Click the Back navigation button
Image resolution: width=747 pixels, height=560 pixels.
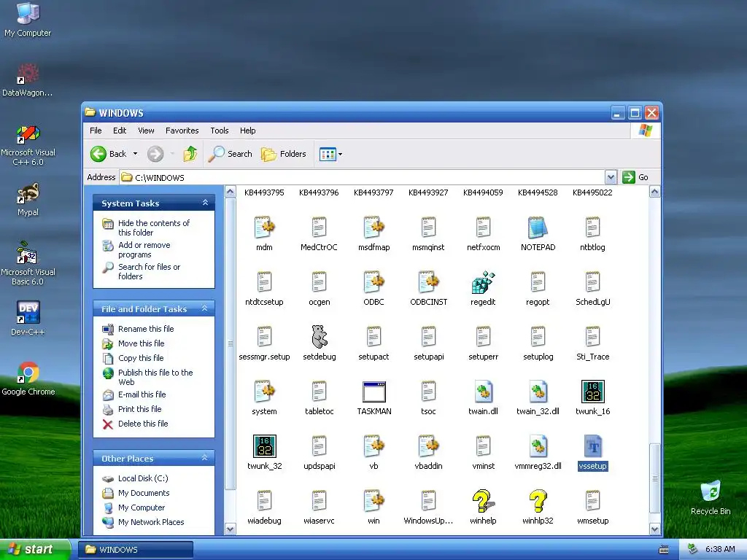(x=109, y=154)
